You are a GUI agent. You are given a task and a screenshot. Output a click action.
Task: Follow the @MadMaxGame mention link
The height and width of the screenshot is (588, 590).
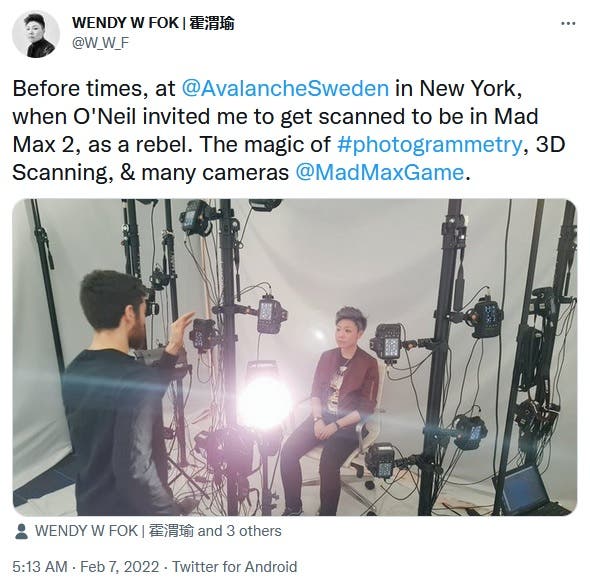[380, 173]
